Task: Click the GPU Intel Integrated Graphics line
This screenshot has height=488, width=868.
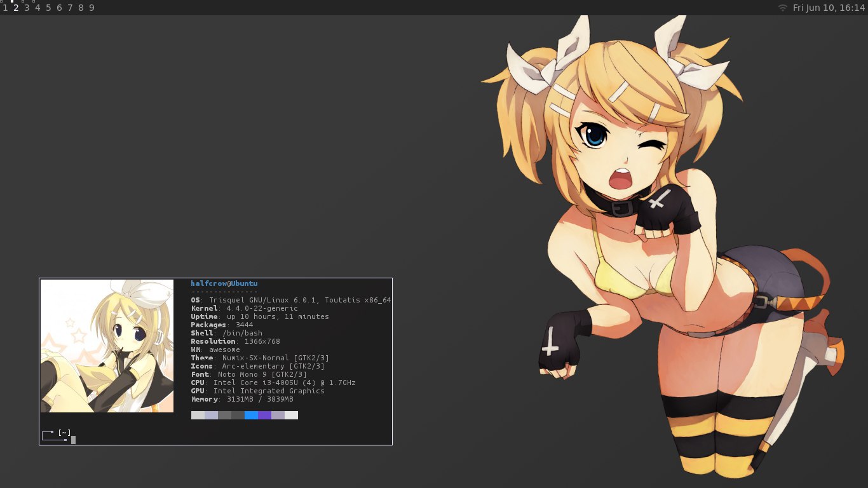Action: 257,391
